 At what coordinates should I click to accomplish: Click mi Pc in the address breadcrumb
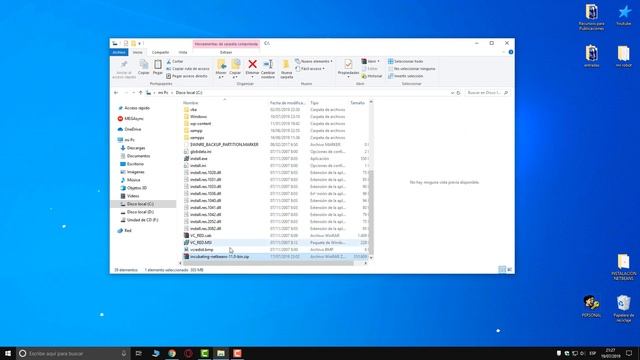tap(163, 93)
